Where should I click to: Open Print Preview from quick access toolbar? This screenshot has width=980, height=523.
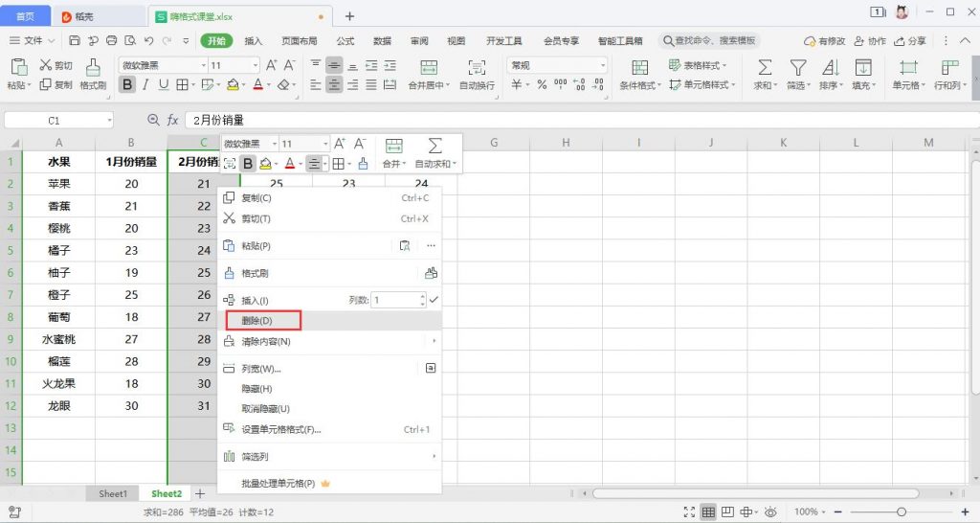tap(130, 40)
